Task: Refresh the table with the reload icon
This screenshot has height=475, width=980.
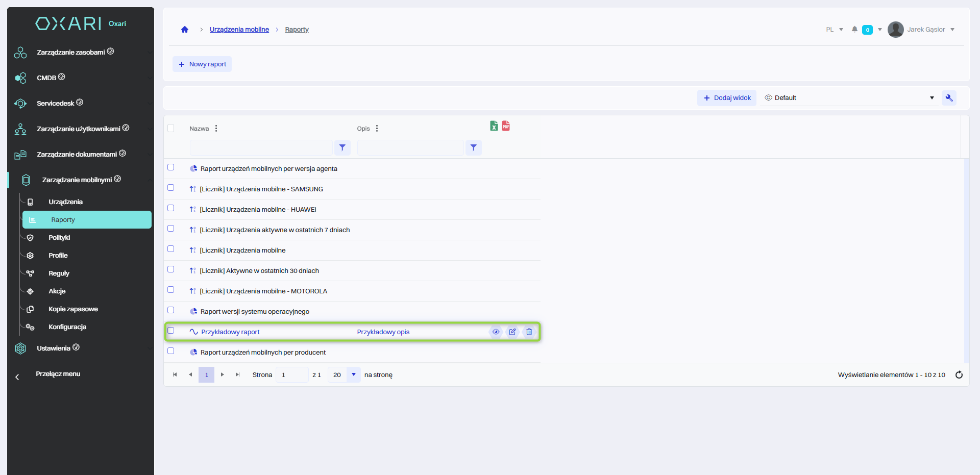Action: coord(959,375)
